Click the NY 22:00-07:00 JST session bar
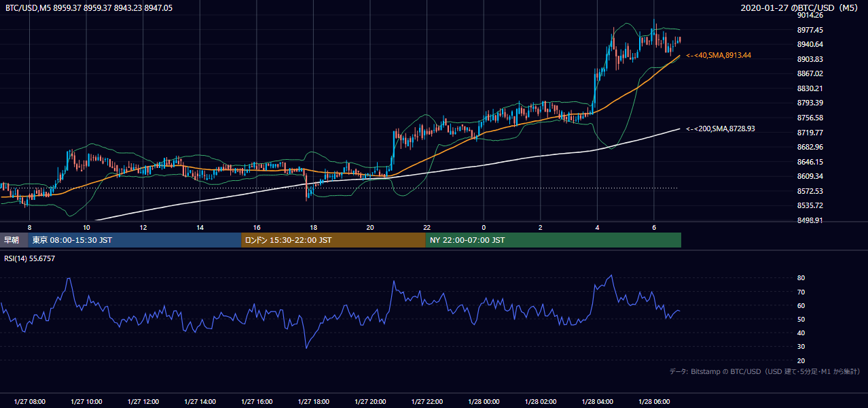The width and height of the screenshot is (868, 408). point(554,240)
